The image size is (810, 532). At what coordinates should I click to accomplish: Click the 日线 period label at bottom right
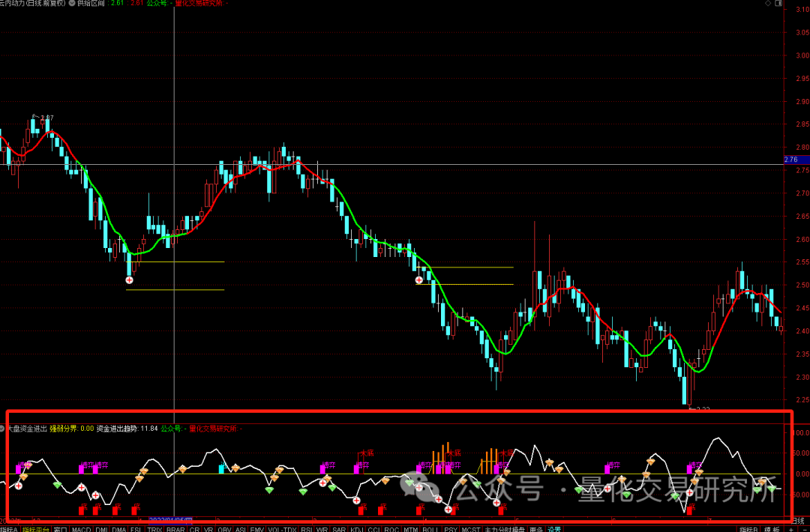pyautogui.click(x=797, y=520)
